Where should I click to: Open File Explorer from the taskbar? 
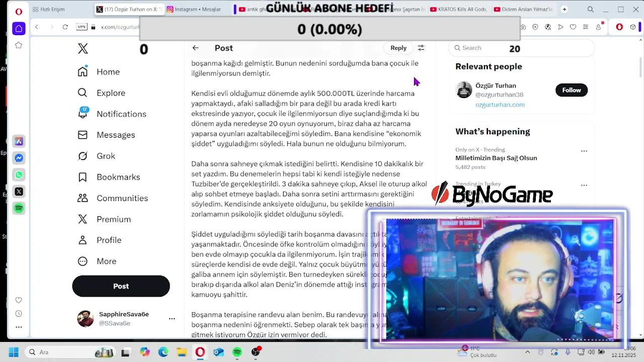tap(182, 352)
